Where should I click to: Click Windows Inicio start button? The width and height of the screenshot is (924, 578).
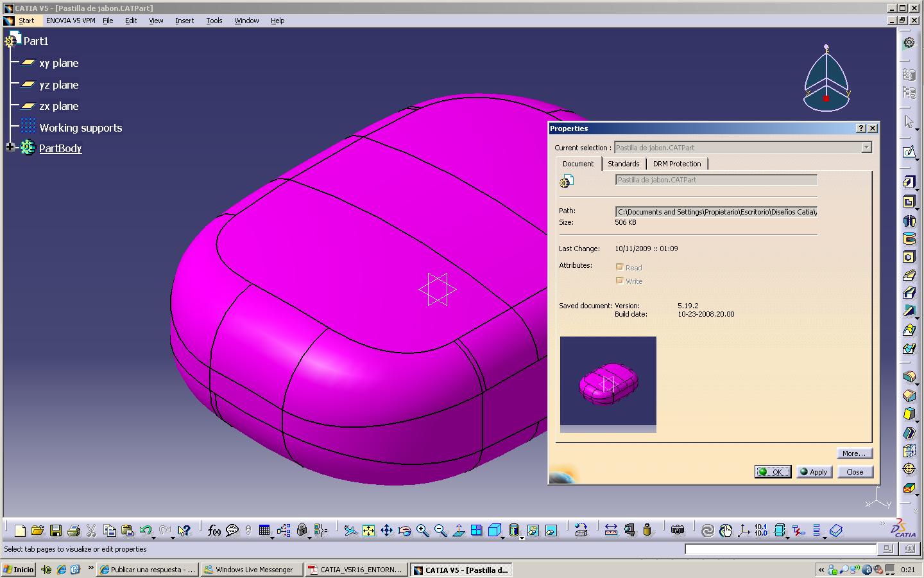19,570
